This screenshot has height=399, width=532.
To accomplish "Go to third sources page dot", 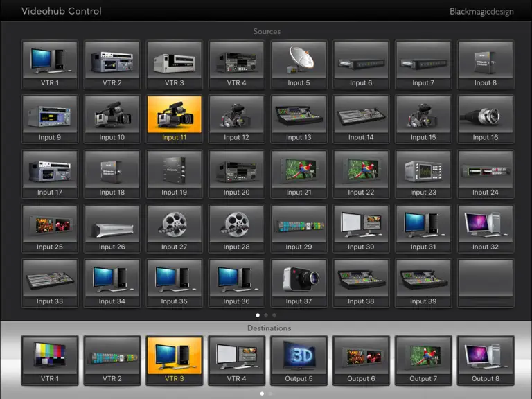I will point(274,315).
